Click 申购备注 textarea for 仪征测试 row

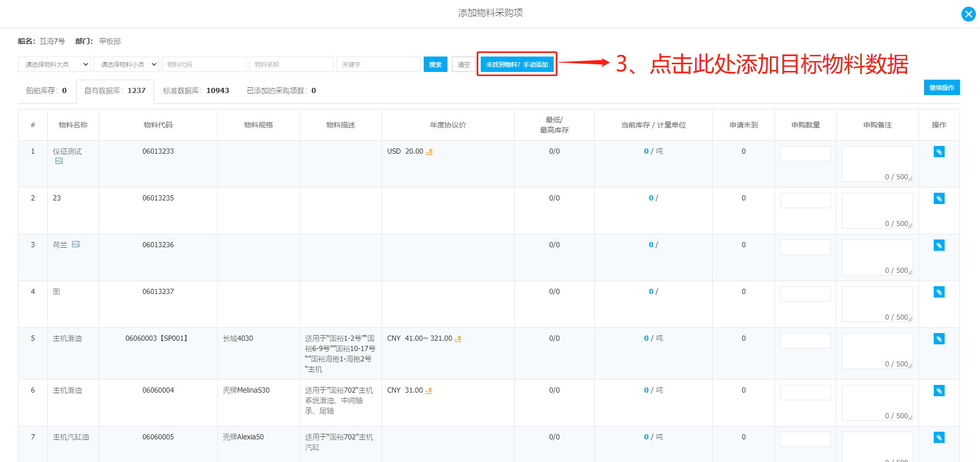(x=877, y=164)
